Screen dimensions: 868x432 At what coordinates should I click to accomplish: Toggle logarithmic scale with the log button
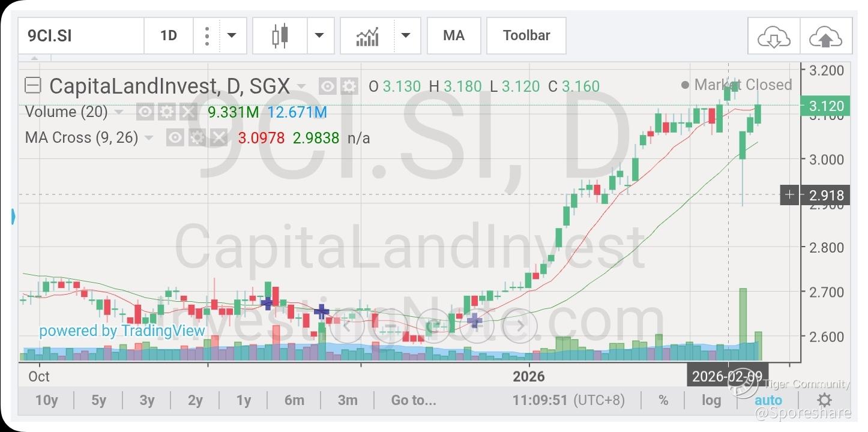(711, 400)
